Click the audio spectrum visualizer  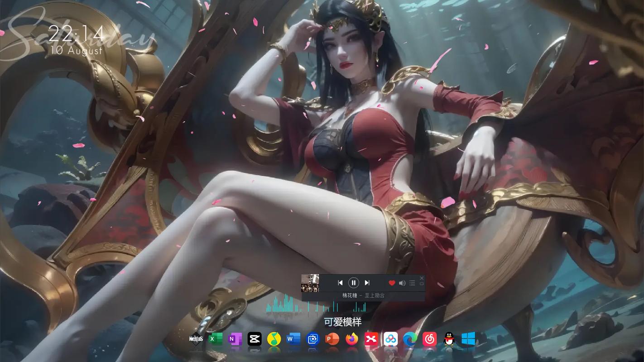pyautogui.click(x=316, y=307)
